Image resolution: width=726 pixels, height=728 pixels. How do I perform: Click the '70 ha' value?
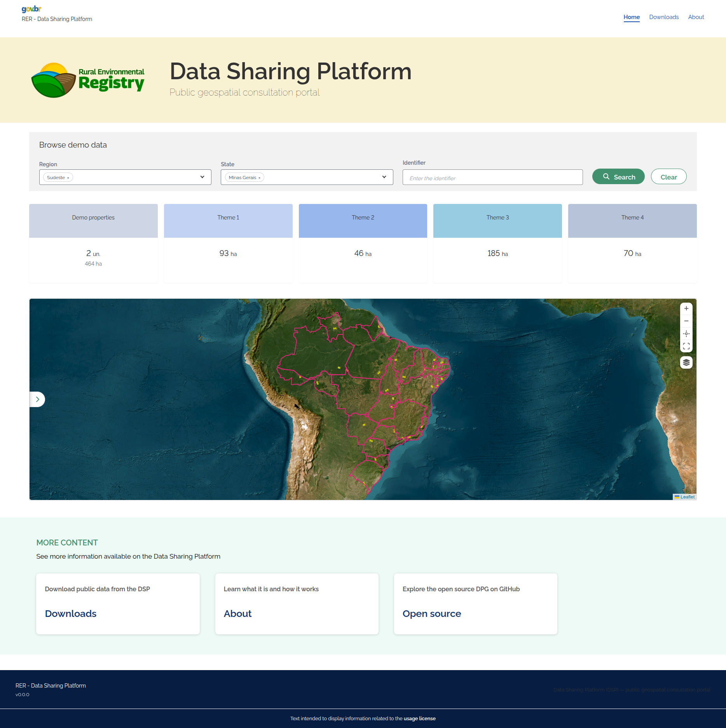pos(632,254)
